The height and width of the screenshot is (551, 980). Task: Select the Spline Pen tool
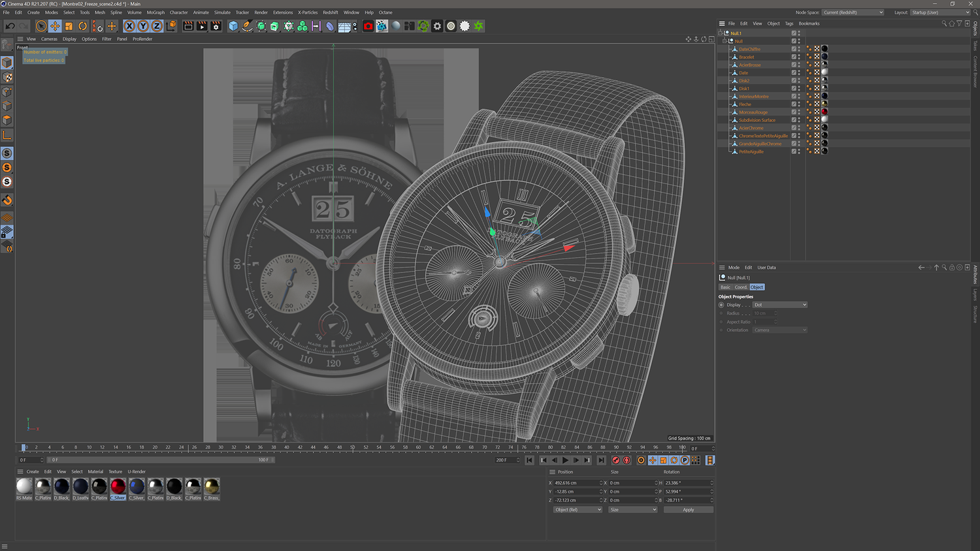click(x=247, y=26)
